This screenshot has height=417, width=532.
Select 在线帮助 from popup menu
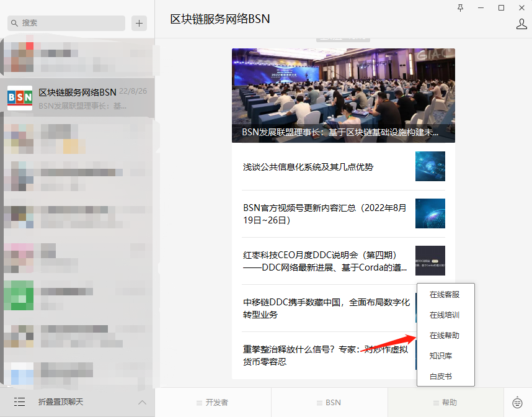coord(445,335)
